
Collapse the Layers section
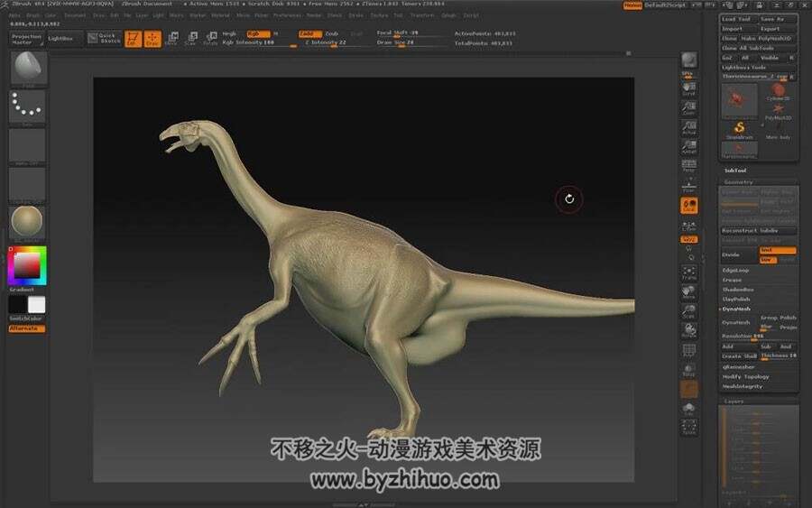coord(734,402)
